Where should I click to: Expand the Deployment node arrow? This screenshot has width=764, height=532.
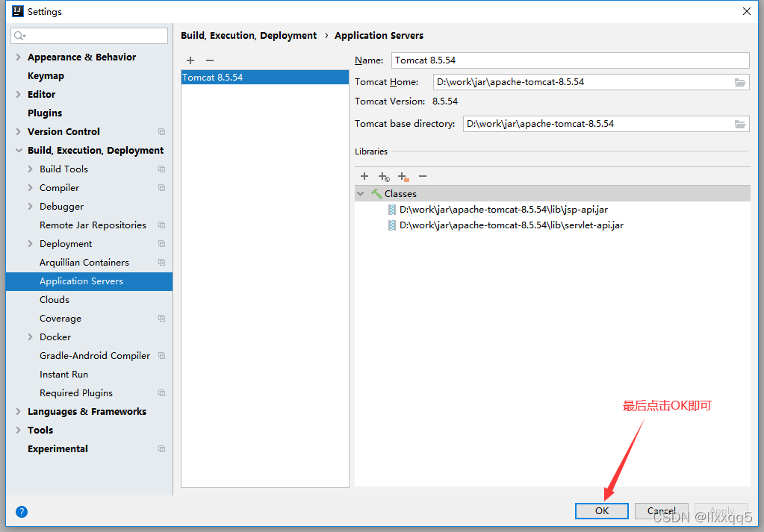pyautogui.click(x=30, y=244)
